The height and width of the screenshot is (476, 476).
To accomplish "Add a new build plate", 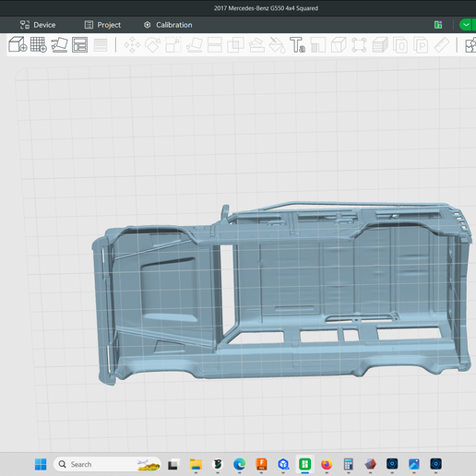I will [x=39, y=44].
